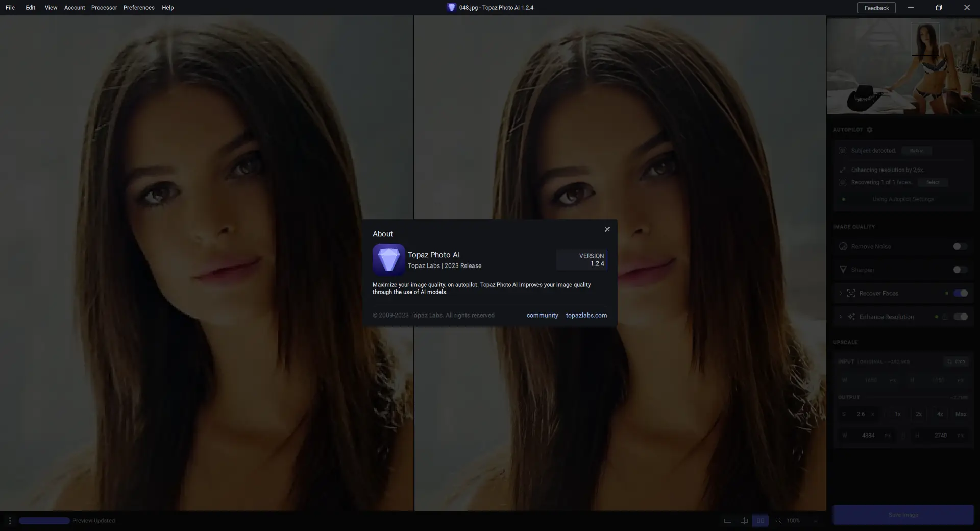The image size is (980, 531).
Task: Open the Preferences menu
Action: (x=138, y=7)
